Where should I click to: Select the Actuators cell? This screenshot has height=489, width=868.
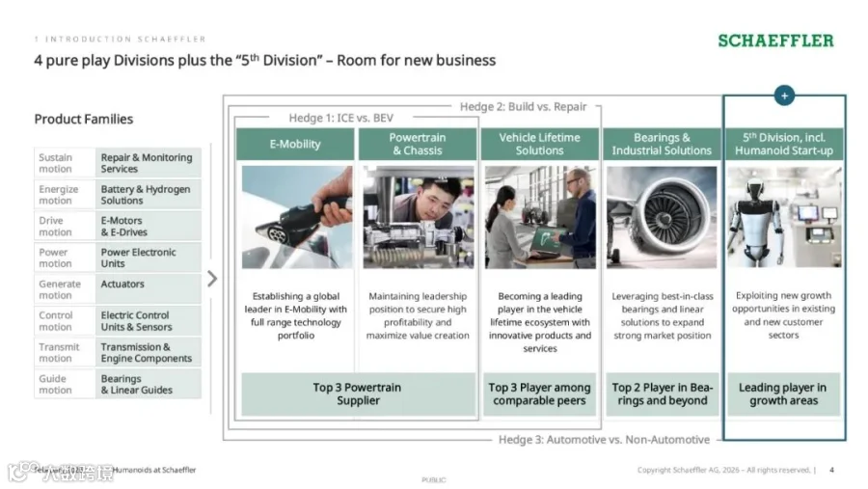(x=149, y=289)
